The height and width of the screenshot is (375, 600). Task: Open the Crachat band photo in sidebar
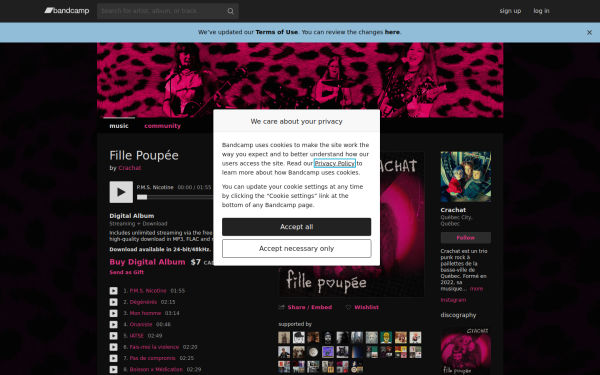click(x=466, y=177)
